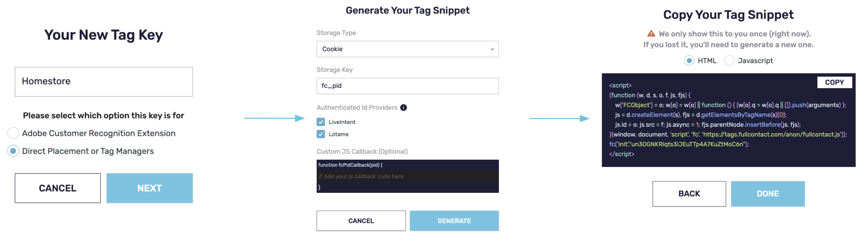This screenshot has width=868, height=247.
Task: Focus the Homestore tag key name field
Action: (104, 81)
